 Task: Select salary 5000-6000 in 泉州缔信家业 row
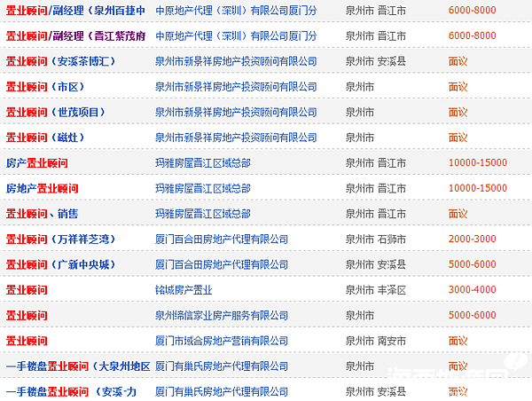473,316
